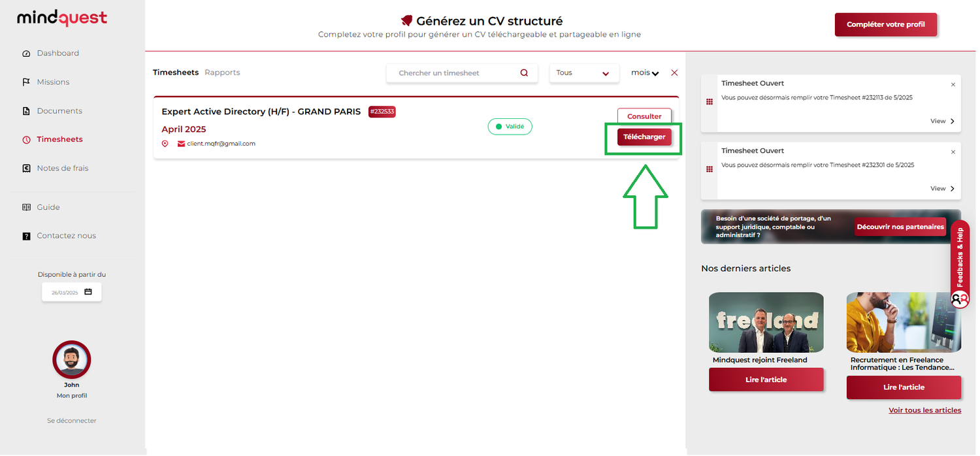
Task: Follow the Voir tous les articles link
Action: [x=925, y=410]
